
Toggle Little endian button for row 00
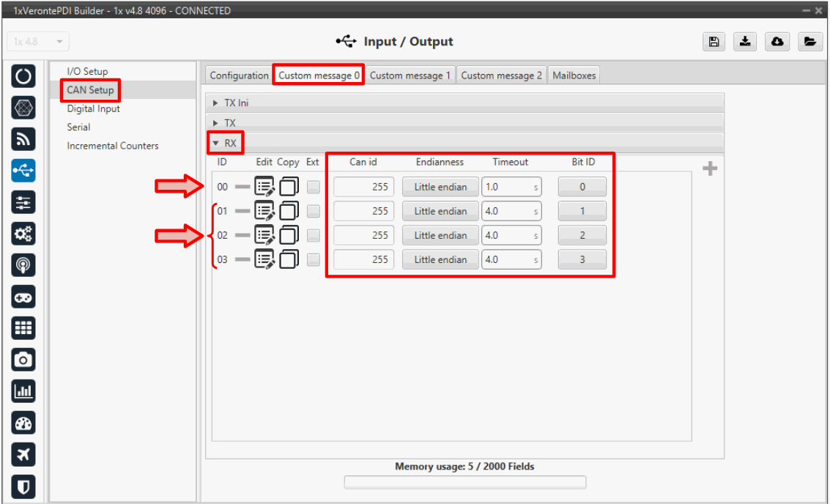pos(440,187)
